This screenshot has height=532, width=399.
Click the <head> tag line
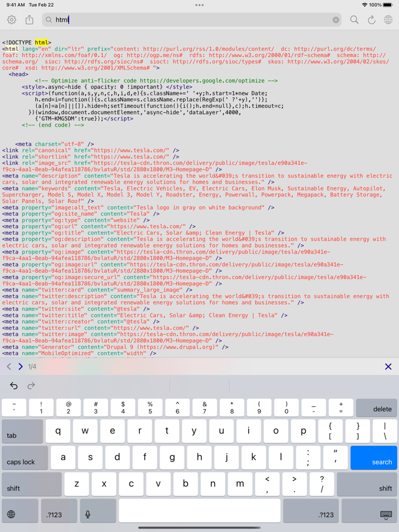click(x=19, y=74)
